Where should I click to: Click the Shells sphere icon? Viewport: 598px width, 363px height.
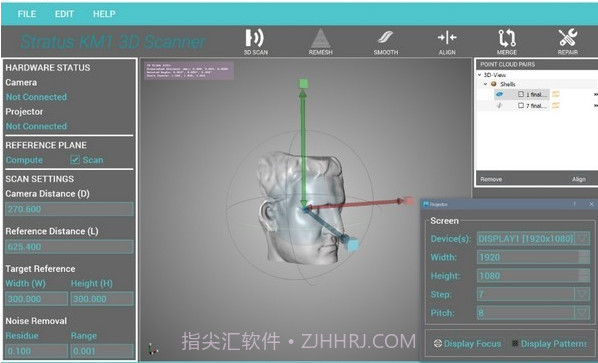(x=494, y=84)
